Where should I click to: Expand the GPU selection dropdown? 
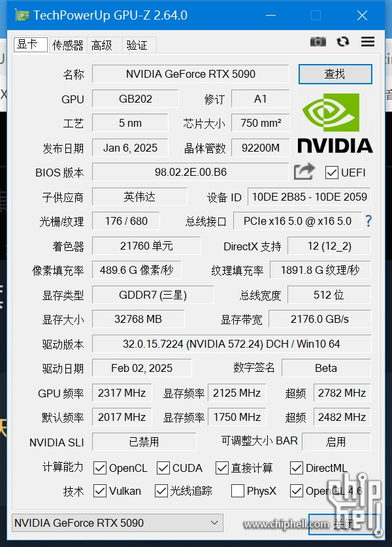point(118,523)
